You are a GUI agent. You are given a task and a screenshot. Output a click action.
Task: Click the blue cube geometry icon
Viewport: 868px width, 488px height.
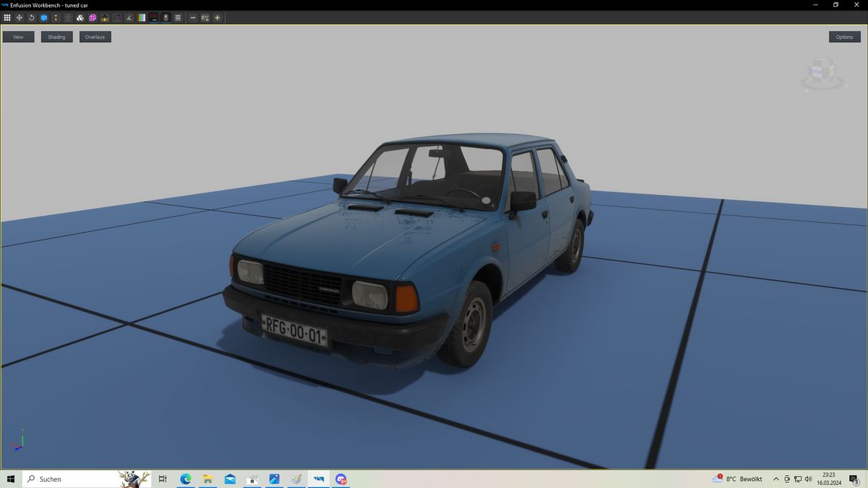[43, 17]
